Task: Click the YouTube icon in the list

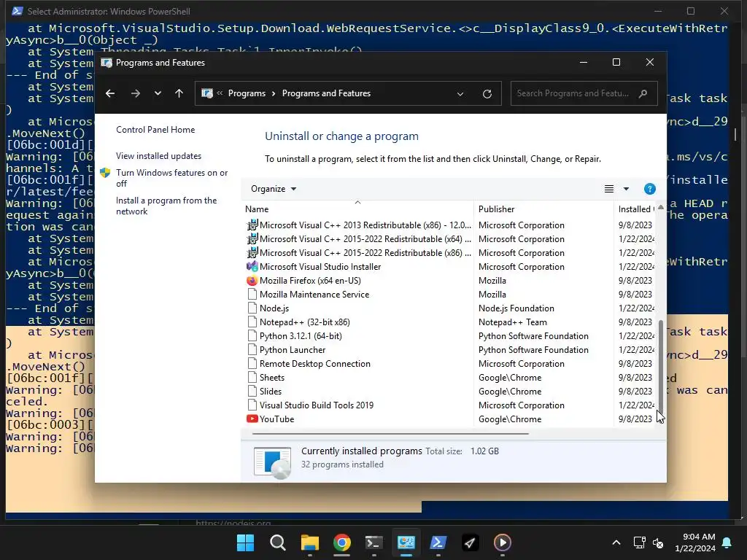Action: (x=252, y=419)
